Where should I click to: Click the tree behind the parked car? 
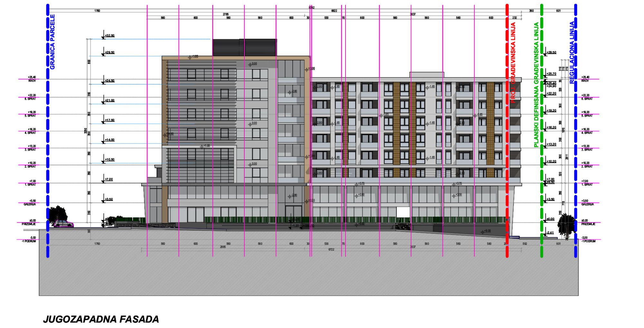[x=57, y=213]
